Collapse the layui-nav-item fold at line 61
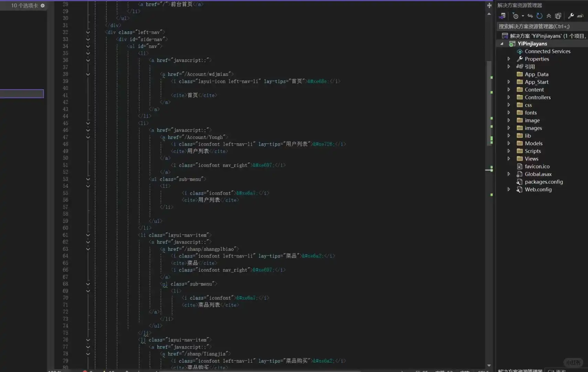 (88, 235)
